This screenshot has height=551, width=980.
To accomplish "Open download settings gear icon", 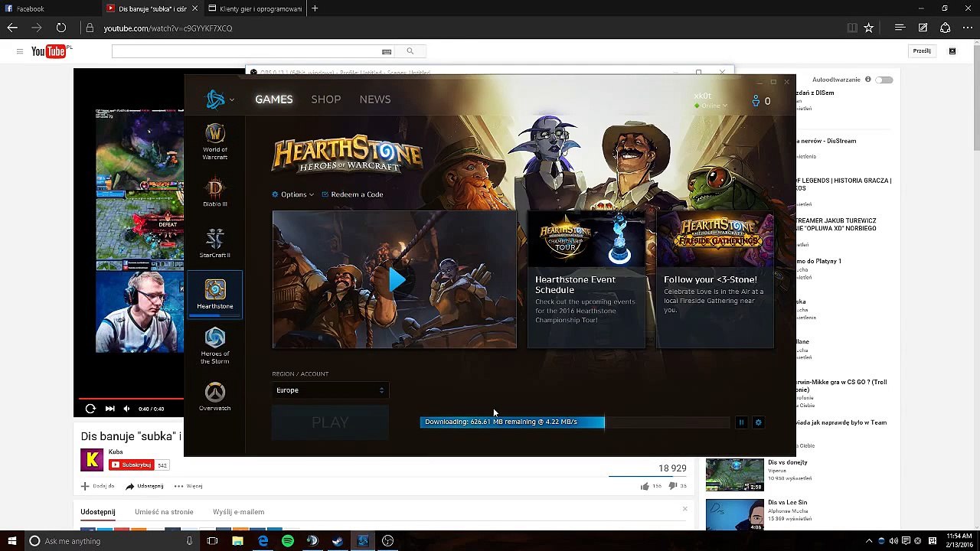I will (x=759, y=422).
